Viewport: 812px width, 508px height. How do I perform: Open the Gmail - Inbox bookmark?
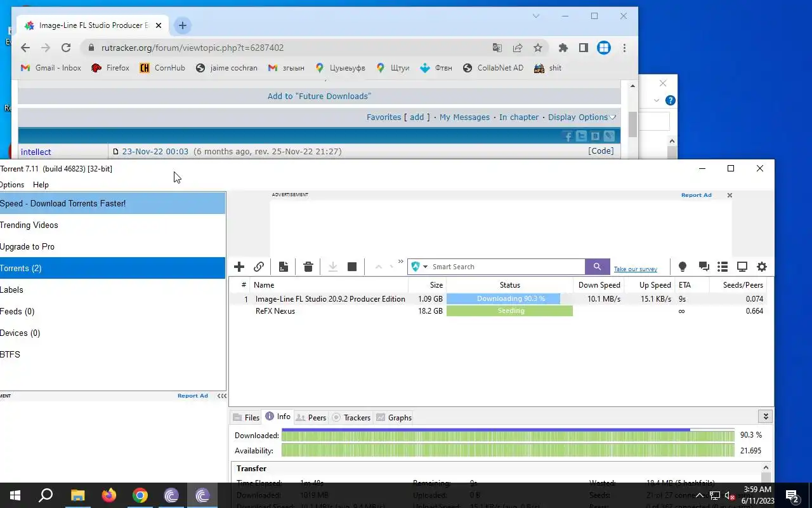tap(51, 68)
